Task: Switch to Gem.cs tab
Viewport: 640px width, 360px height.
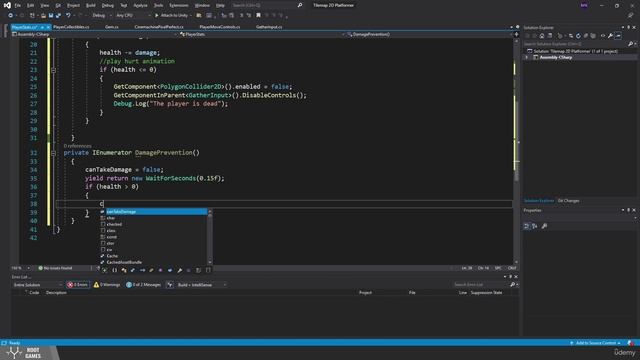Action: (111, 27)
